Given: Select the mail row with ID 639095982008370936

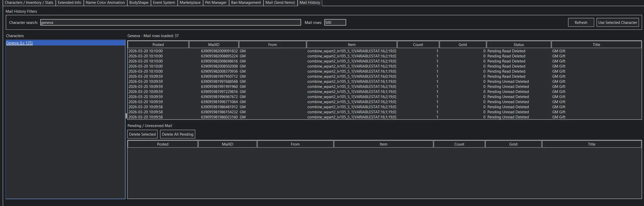Looking at the screenshot, I should (x=384, y=71).
